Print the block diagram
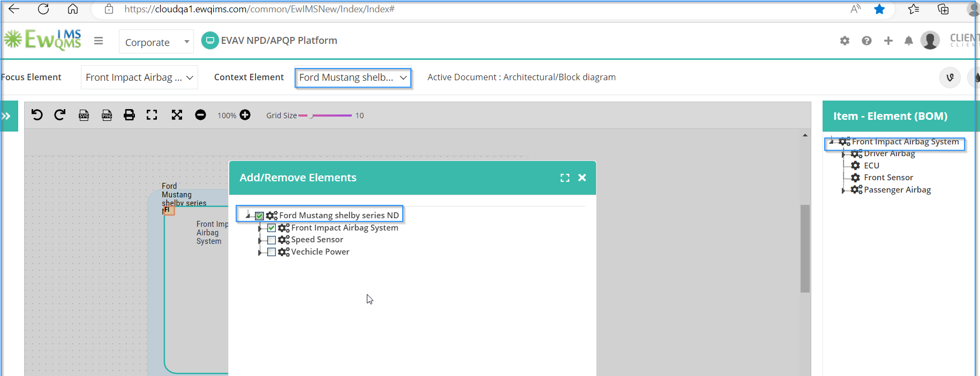Screen dimensions: 980x376 130,115
